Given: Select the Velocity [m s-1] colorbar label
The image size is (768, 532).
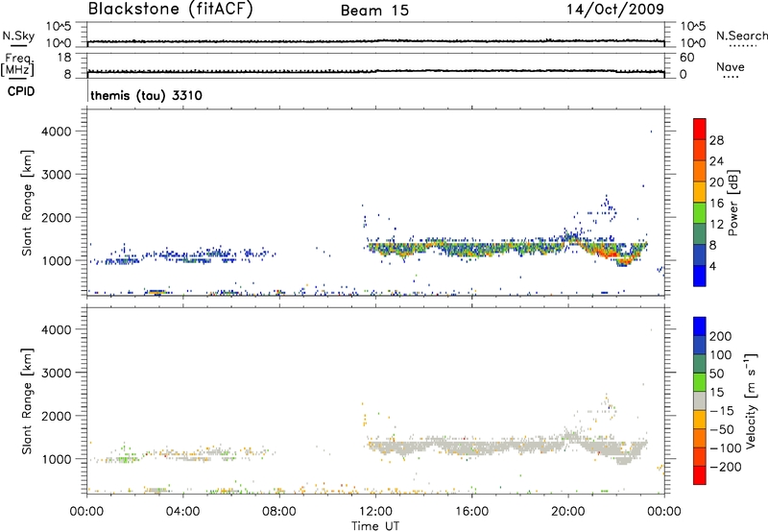Looking at the screenshot, I should [x=750, y=400].
